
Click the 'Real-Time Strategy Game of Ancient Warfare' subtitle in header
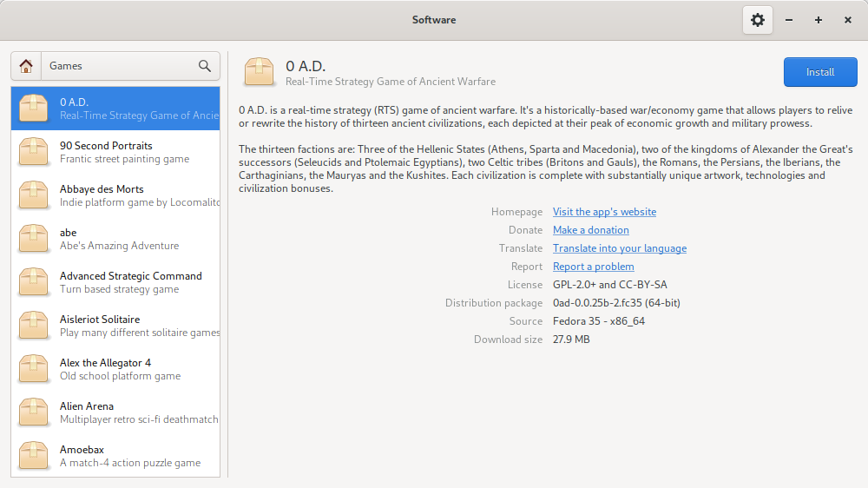point(391,82)
